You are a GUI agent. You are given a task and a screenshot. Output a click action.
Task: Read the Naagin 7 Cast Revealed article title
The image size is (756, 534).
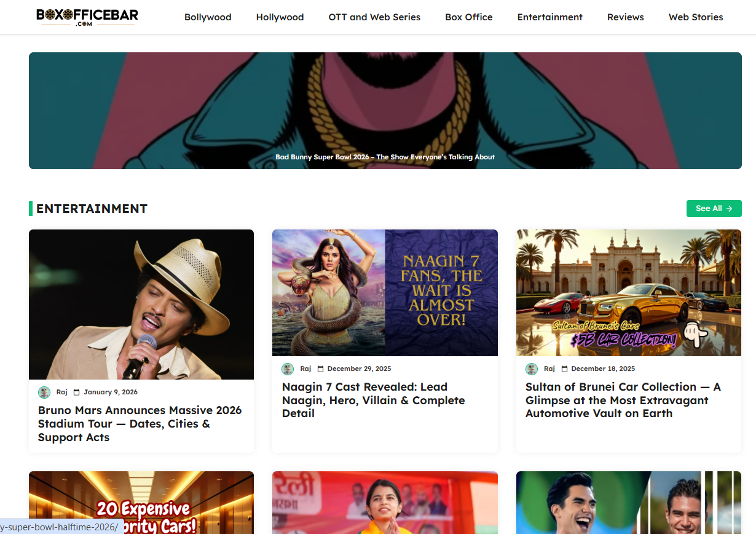373,400
